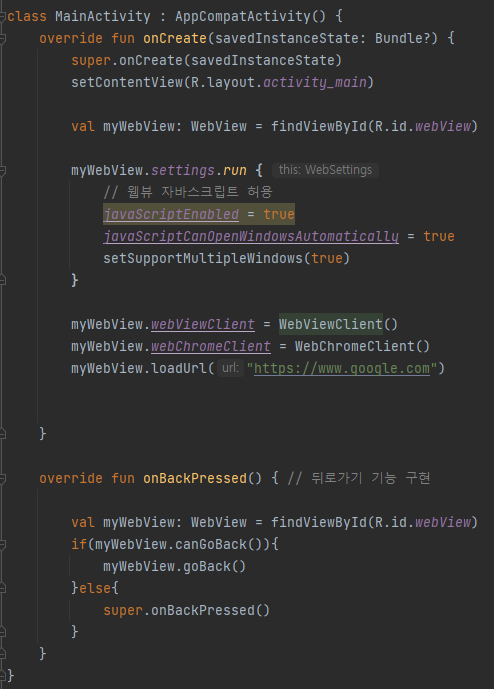Click the run scope function
The image size is (494, 689).
pyautogui.click(x=234, y=170)
